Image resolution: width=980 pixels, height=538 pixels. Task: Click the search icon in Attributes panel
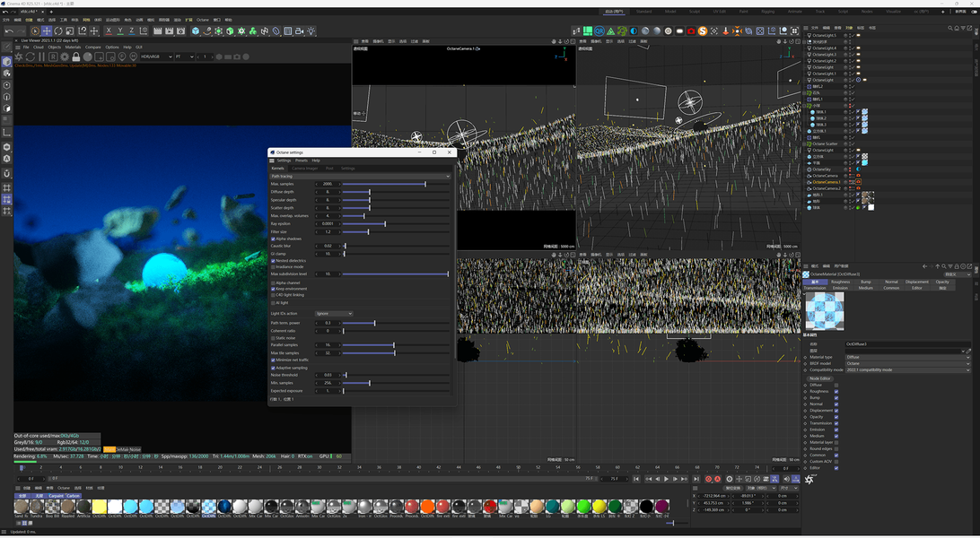(944, 266)
